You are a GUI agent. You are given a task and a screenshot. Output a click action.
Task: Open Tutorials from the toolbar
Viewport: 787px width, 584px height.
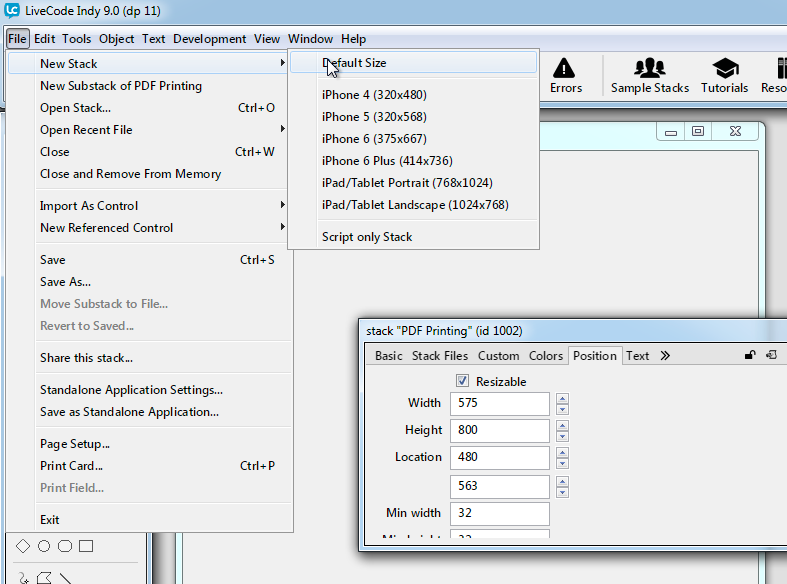coord(724,76)
